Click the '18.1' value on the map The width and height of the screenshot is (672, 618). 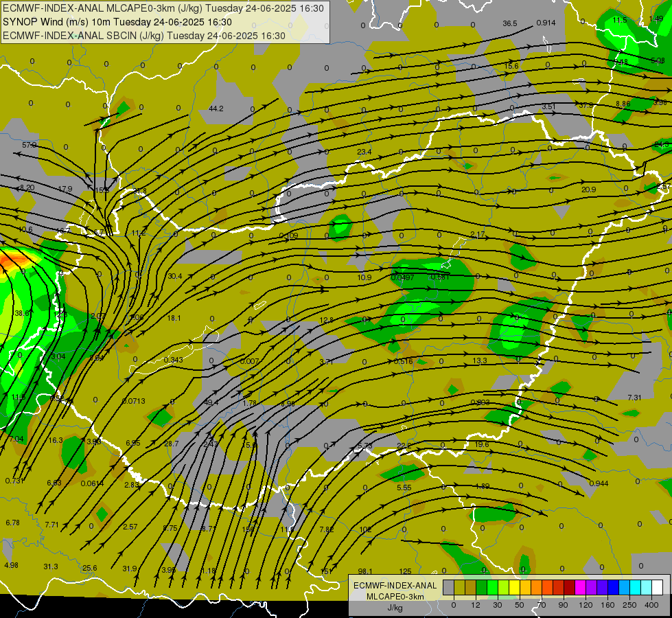click(174, 318)
